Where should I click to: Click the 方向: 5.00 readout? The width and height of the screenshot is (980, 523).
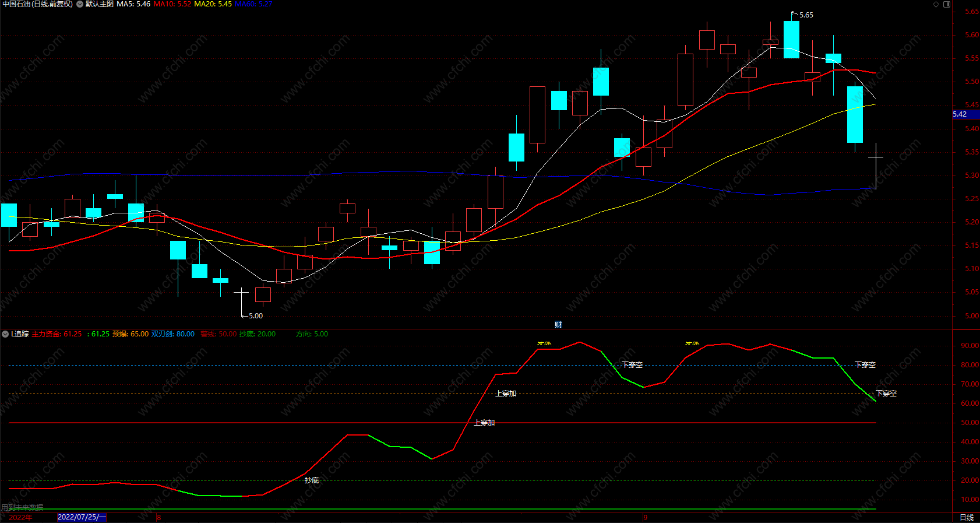point(312,334)
